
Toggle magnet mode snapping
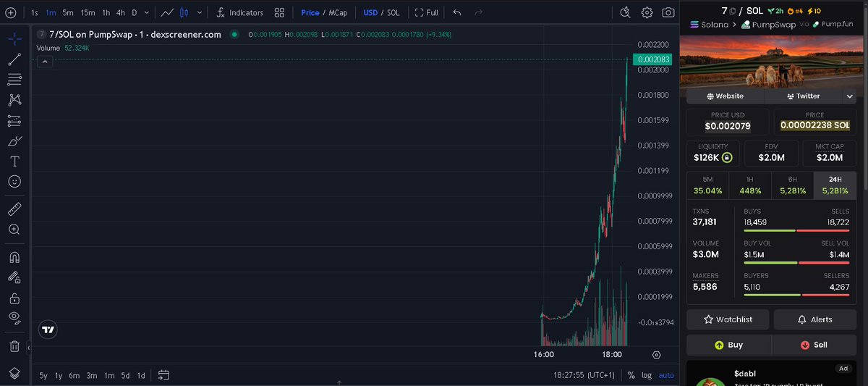pos(14,256)
